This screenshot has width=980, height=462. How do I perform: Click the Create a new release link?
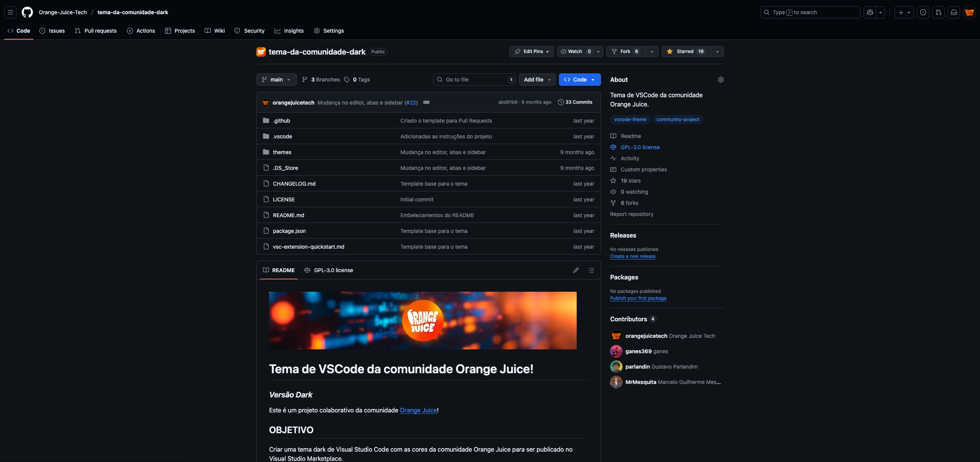click(632, 256)
